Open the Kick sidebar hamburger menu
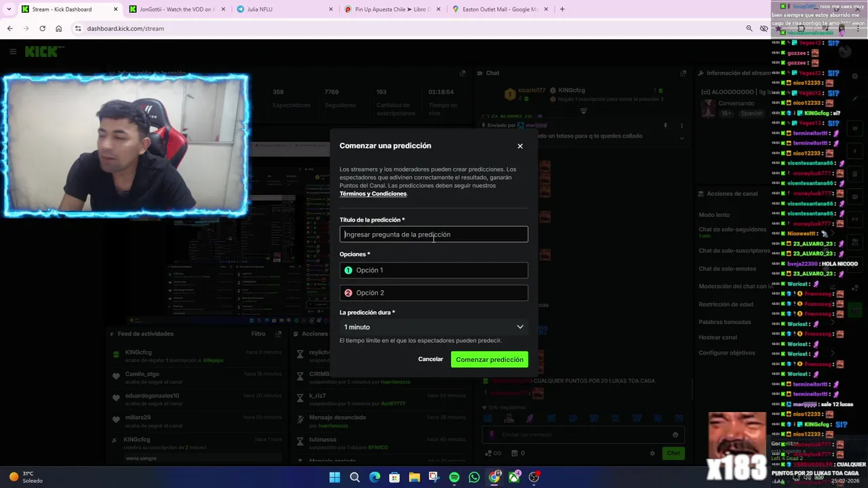The width and height of the screenshot is (868, 488). [x=13, y=52]
